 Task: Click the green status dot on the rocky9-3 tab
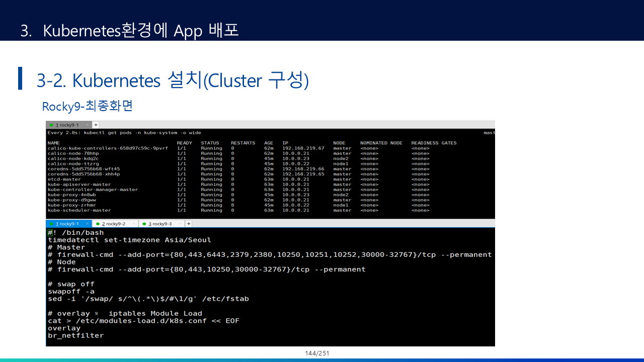click(x=144, y=224)
